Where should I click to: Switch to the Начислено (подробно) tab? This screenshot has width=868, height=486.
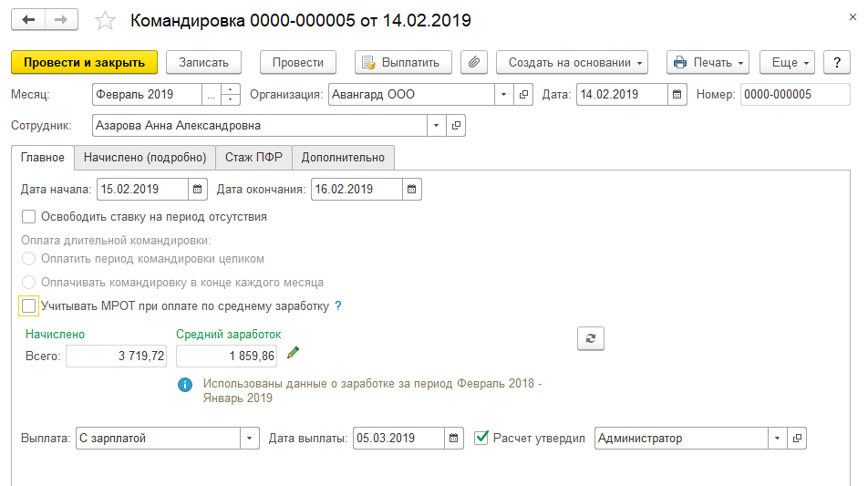coord(145,157)
